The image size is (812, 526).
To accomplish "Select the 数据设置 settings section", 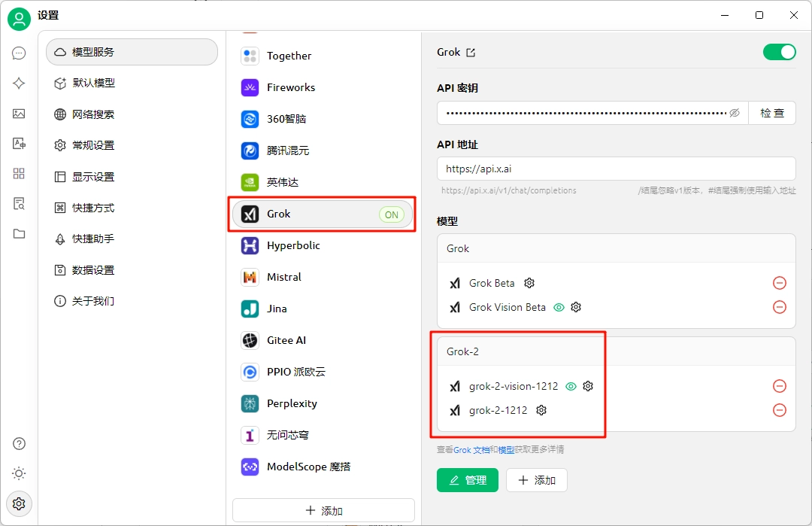I will click(132, 270).
